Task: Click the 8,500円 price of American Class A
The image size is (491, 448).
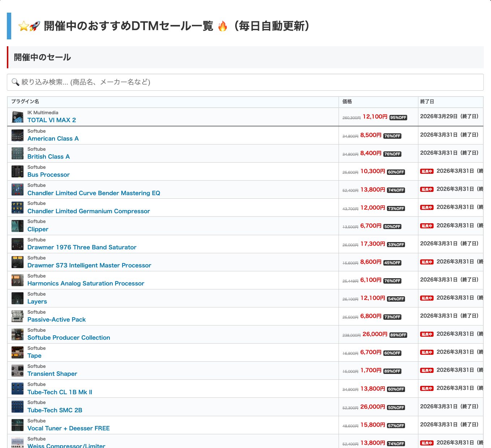Action: tap(371, 135)
